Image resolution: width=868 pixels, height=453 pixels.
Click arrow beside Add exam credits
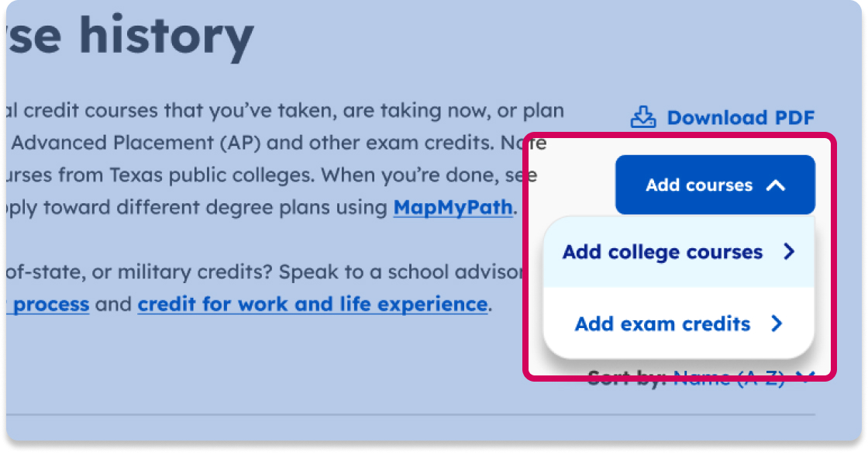point(777,323)
